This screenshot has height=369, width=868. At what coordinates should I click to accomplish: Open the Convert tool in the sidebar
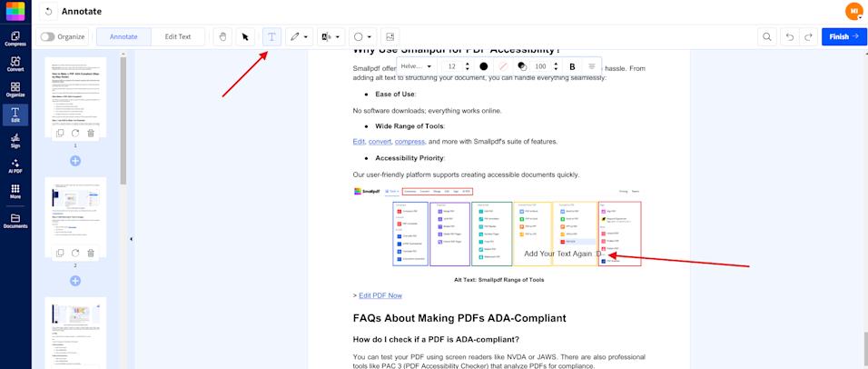pyautogui.click(x=15, y=65)
